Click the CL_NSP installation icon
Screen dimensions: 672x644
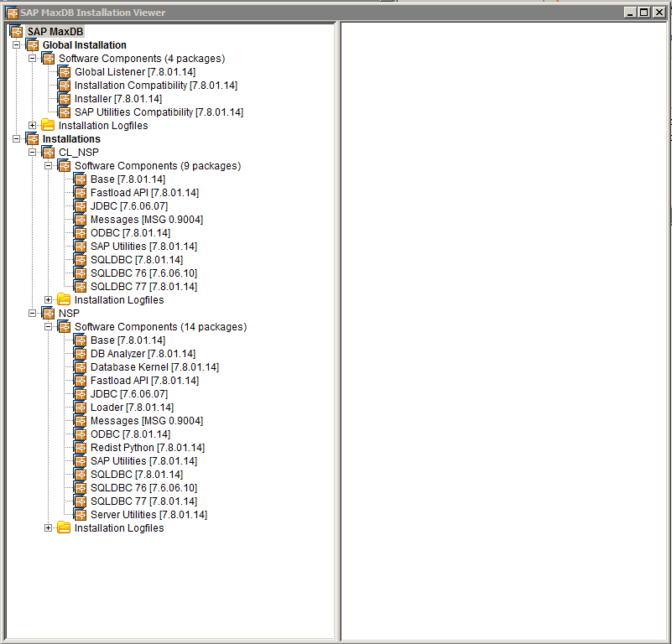[48, 152]
